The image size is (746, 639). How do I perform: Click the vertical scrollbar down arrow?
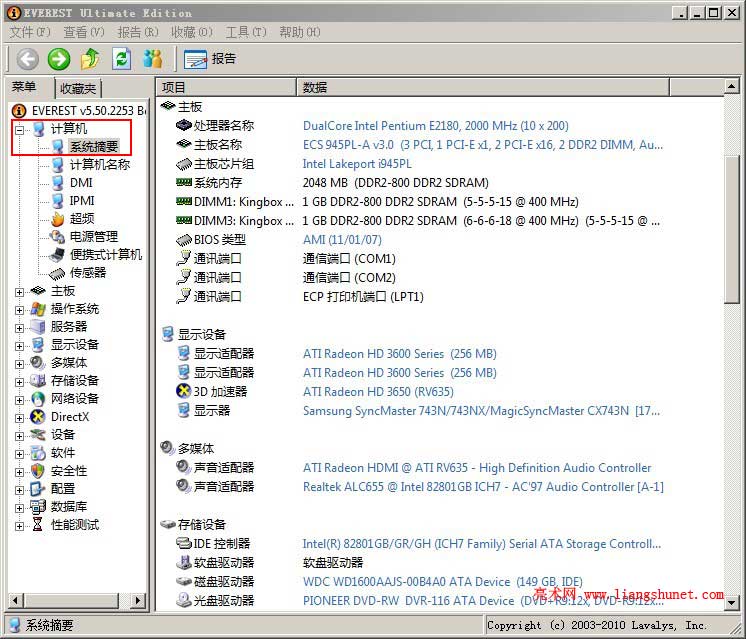[732, 601]
